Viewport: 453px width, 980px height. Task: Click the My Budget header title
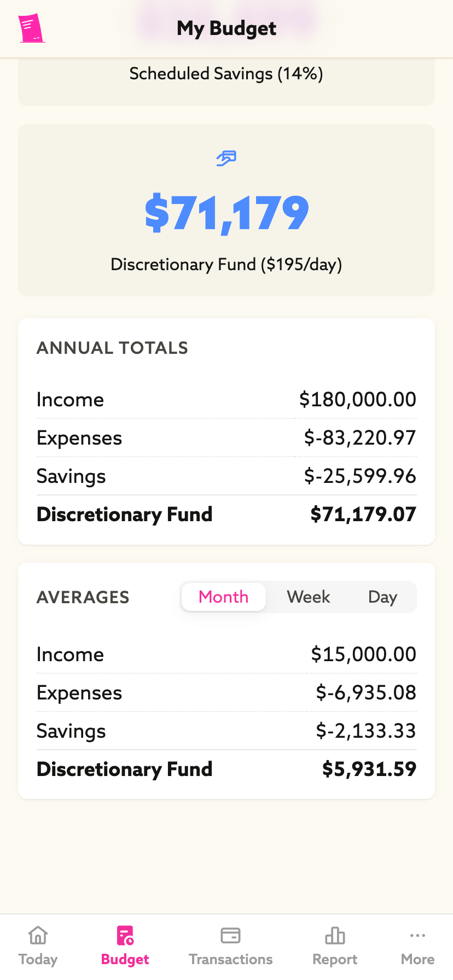[x=226, y=28]
